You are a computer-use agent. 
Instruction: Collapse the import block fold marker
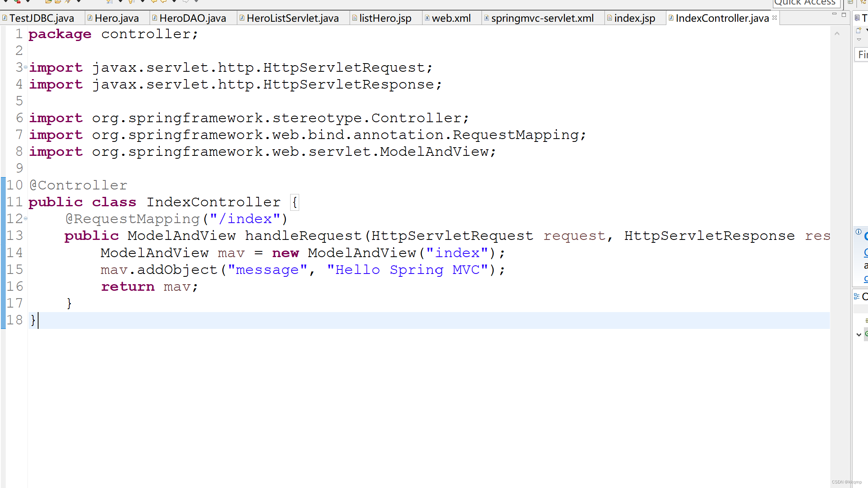point(25,67)
